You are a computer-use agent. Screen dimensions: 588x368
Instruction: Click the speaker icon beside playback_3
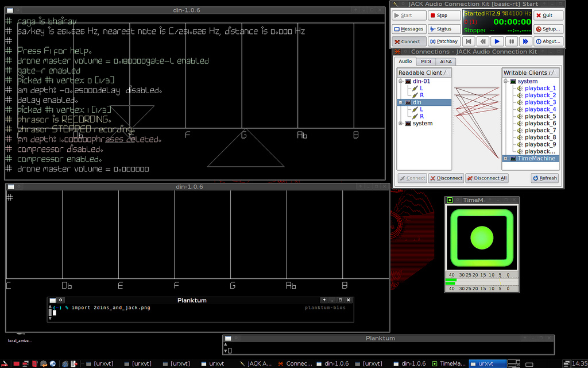(x=520, y=102)
